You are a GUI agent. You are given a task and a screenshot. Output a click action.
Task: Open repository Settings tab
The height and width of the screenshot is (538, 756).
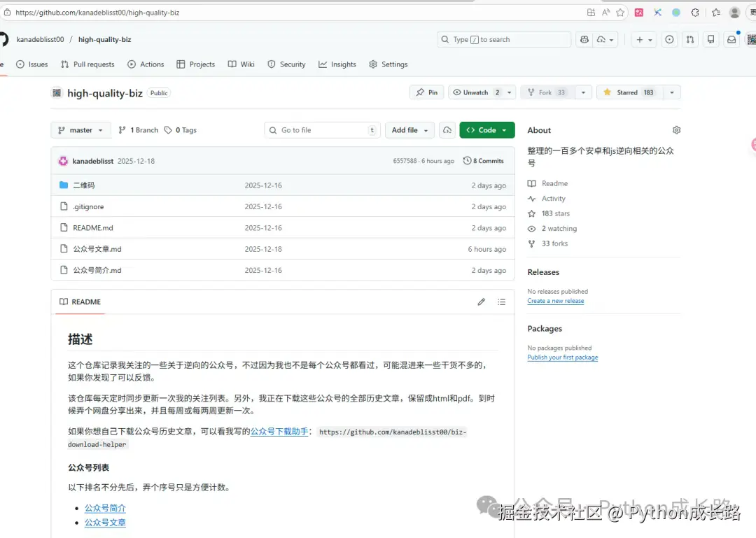pyautogui.click(x=388, y=64)
